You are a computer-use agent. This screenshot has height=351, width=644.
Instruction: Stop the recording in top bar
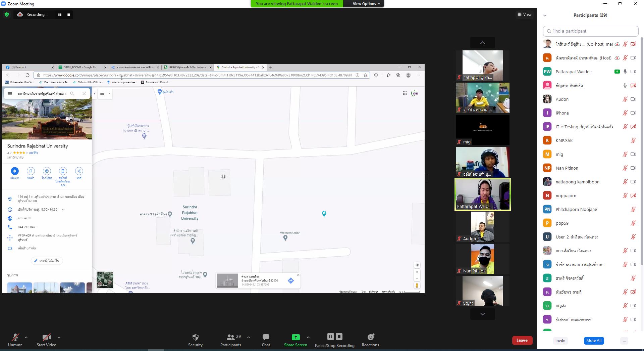[x=69, y=15]
